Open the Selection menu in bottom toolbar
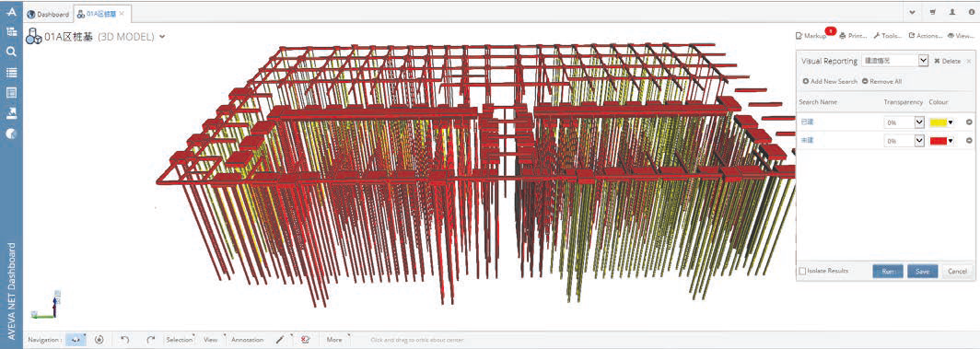 tap(180, 340)
